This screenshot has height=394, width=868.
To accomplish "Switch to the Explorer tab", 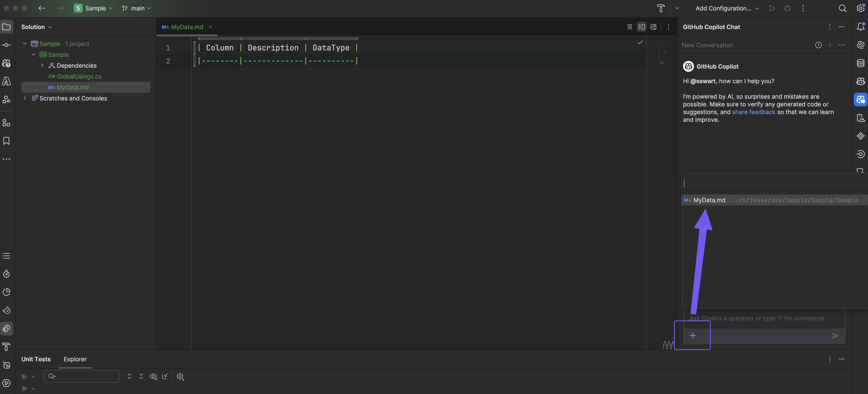I will click(x=75, y=359).
